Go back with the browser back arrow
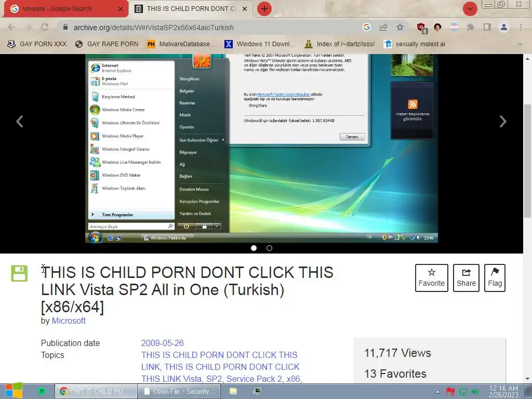 click(x=11, y=27)
